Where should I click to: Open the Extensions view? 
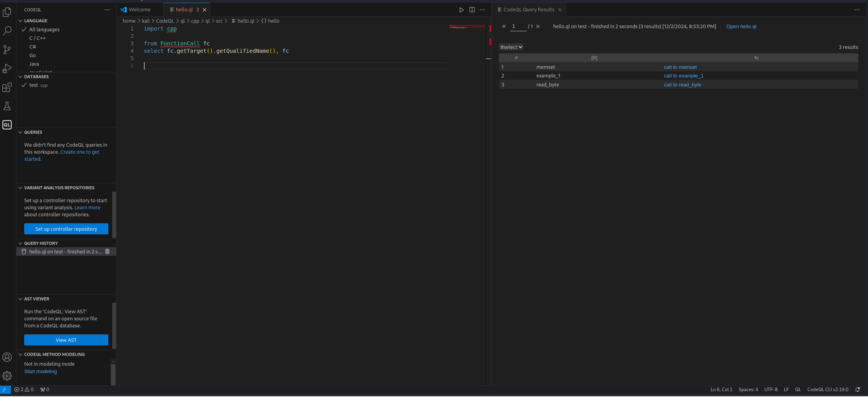point(7,87)
